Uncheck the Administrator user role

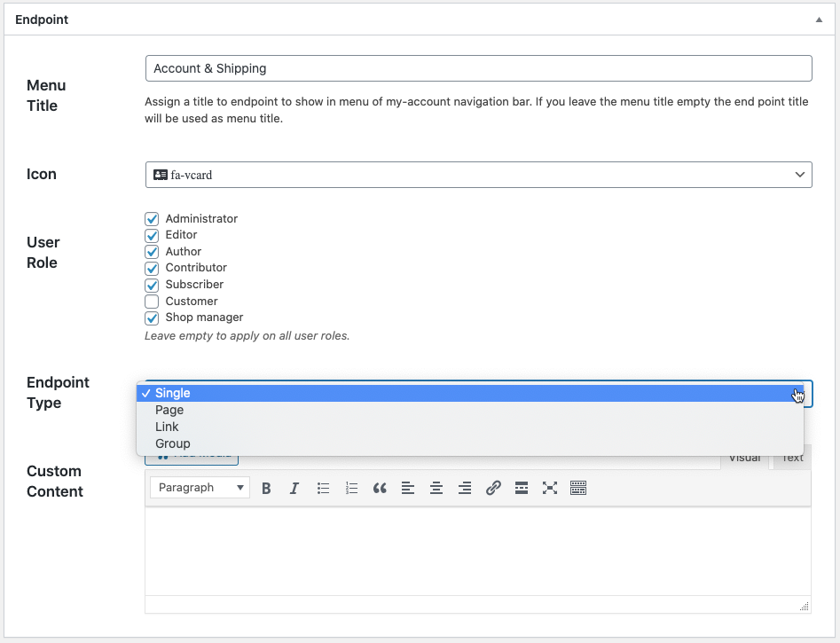coord(152,218)
